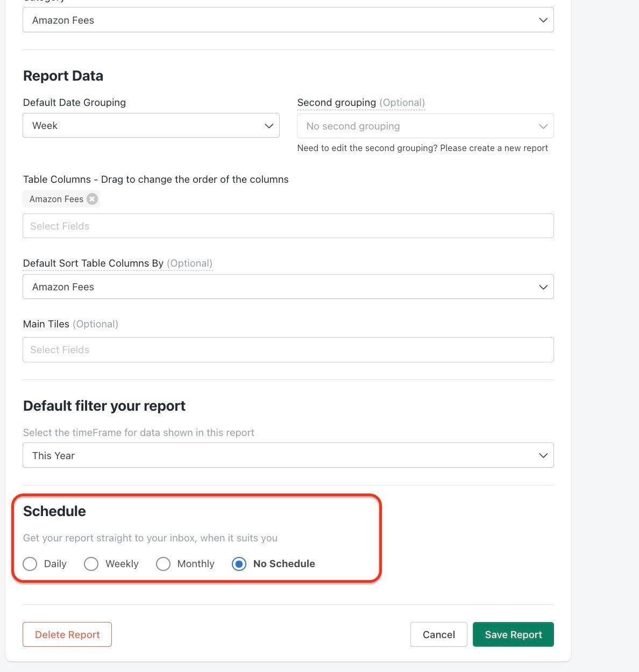This screenshot has height=672, width=639.
Task: Click the Category dropdown chevron arrow
Action: click(543, 20)
